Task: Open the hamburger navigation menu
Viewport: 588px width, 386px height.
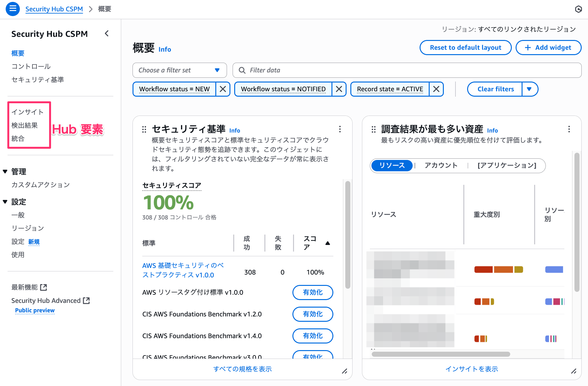Action: tap(13, 9)
